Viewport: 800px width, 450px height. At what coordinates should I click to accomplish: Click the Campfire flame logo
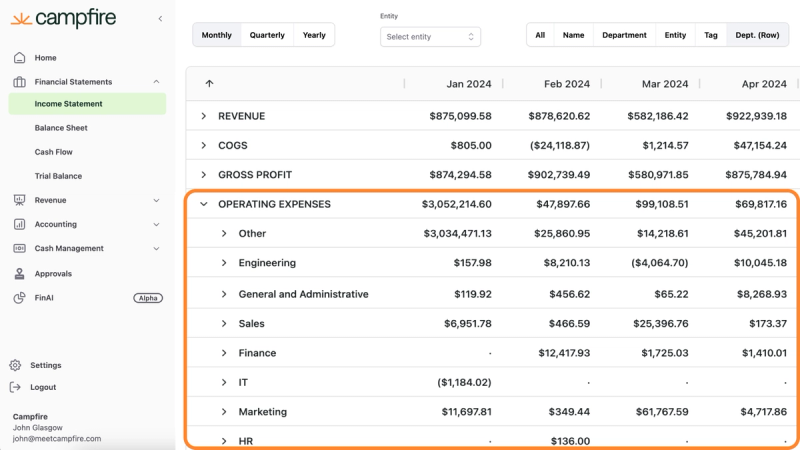21,19
